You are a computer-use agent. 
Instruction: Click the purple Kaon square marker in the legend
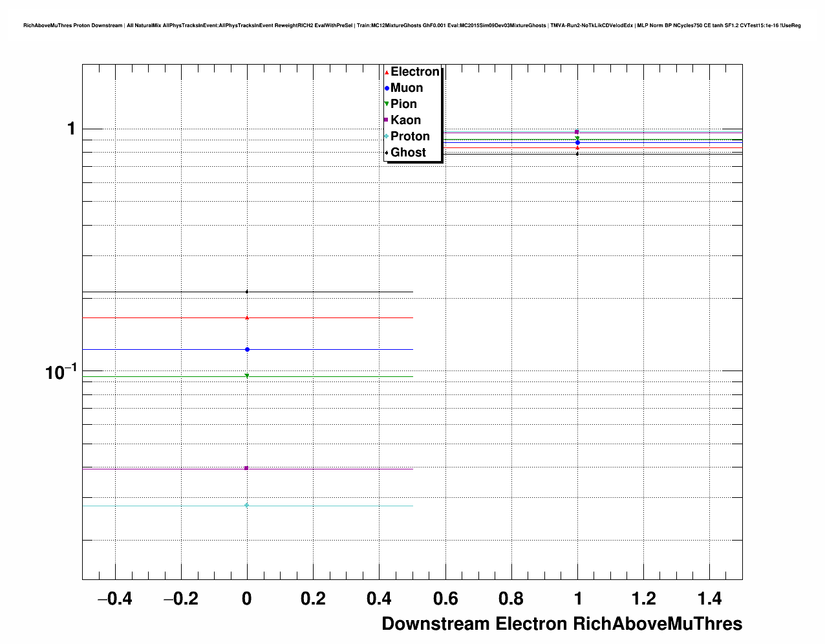[387, 120]
